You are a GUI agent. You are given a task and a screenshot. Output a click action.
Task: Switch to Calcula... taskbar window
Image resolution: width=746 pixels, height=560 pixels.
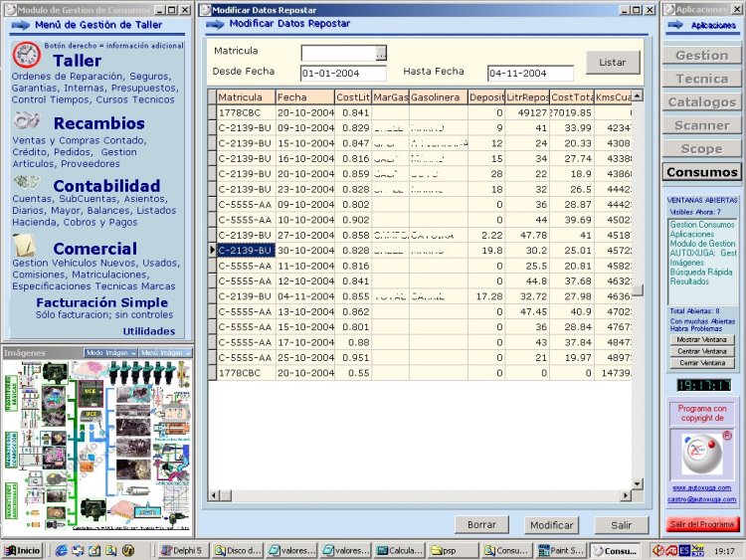(400, 550)
